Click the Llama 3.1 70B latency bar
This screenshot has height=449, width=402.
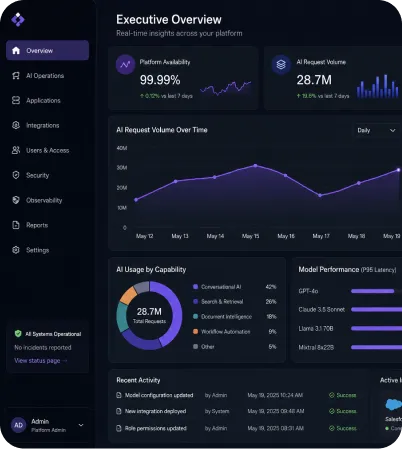click(376, 328)
